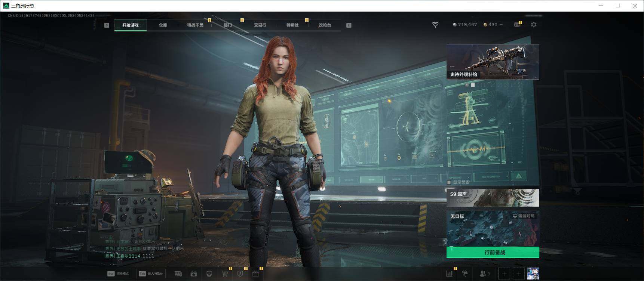
Task: Close the 三角洲行动 window
Action: [x=635, y=6]
